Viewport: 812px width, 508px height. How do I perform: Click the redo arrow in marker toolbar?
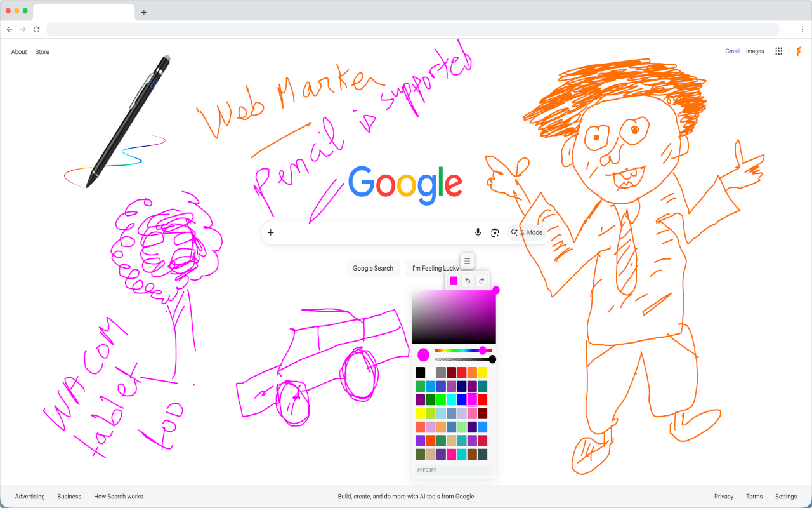click(x=481, y=281)
